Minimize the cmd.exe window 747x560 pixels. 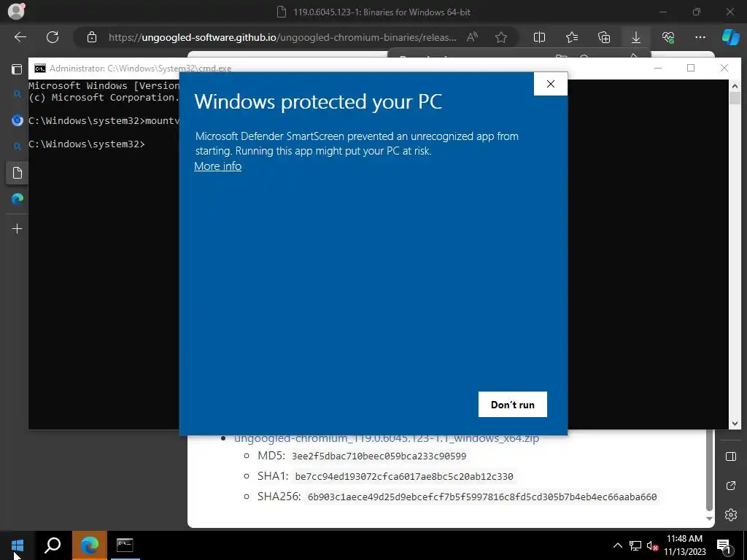[x=658, y=68]
